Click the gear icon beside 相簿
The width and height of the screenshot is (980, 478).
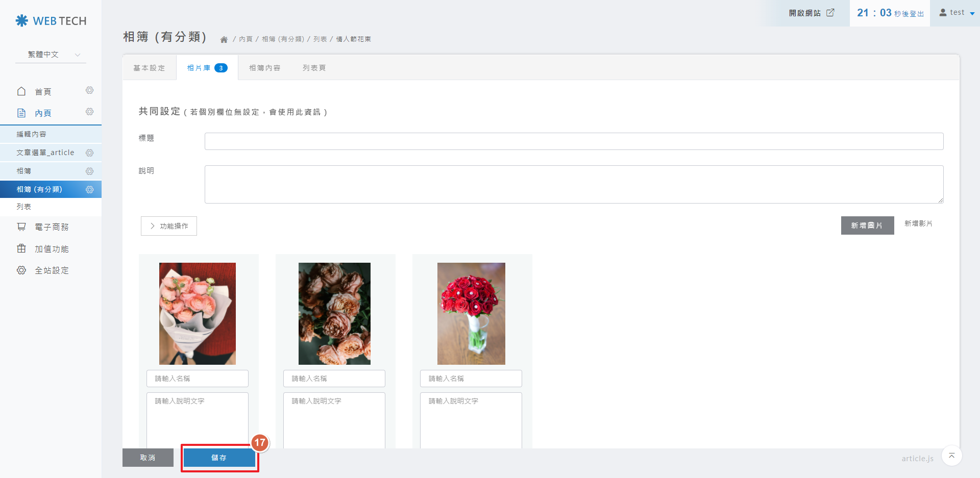[x=89, y=171]
